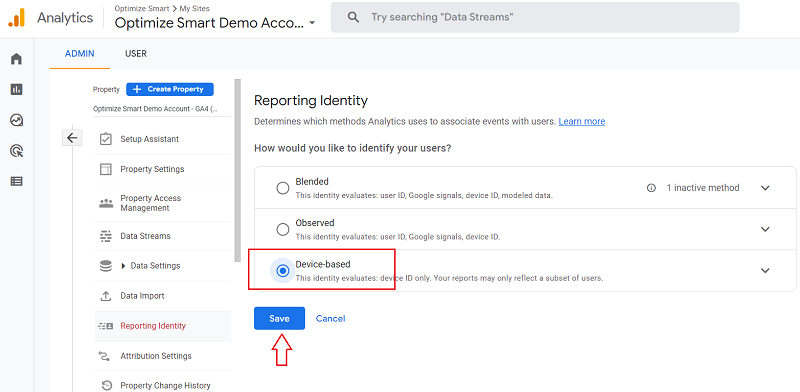This screenshot has width=800, height=392.
Task: Click property name 'Optimize Smart Demo Account - GA4'
Action: (156, 109)
